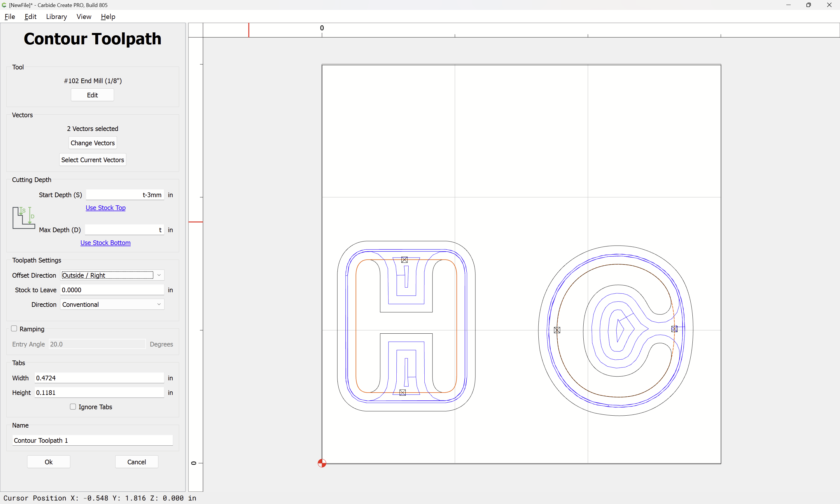The width and height of the screenshot is (840, 504).
Task: Select the tab marker on right of letter C
Action: 674,329
